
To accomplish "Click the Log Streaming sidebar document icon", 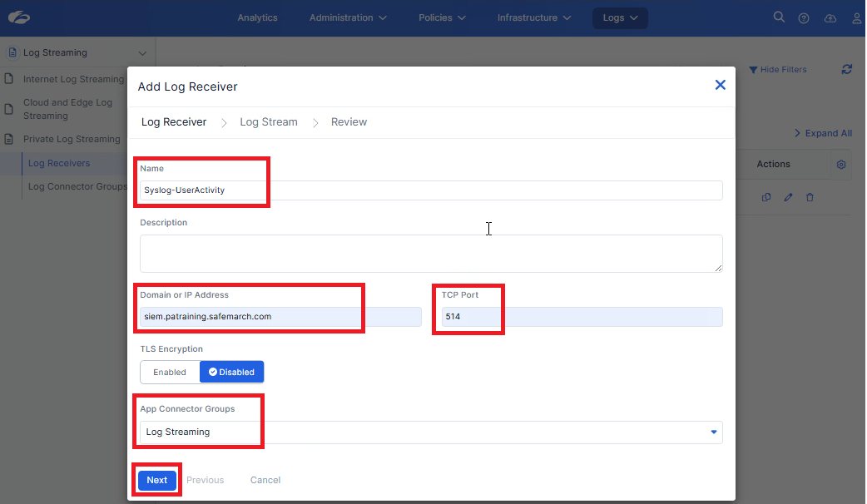I will (12, 52).
